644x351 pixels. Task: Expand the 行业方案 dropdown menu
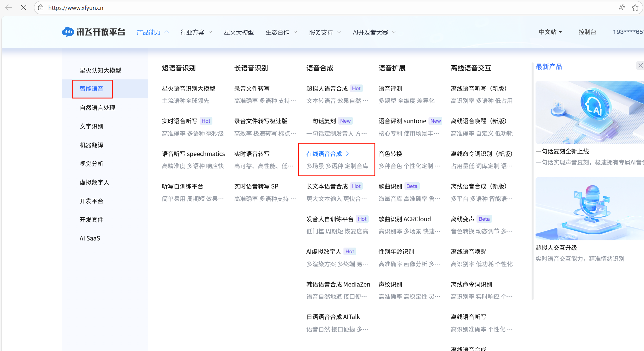coord(196,32)
